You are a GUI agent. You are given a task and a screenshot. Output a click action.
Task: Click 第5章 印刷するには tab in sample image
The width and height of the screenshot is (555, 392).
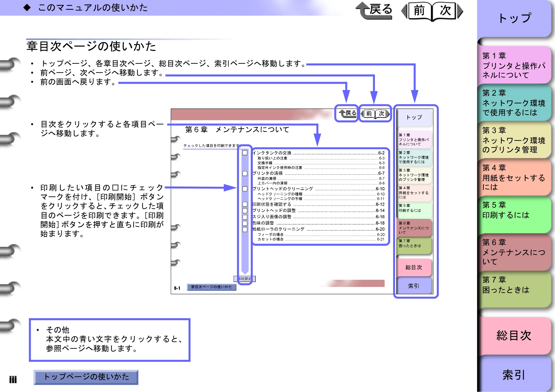[414, 210]
